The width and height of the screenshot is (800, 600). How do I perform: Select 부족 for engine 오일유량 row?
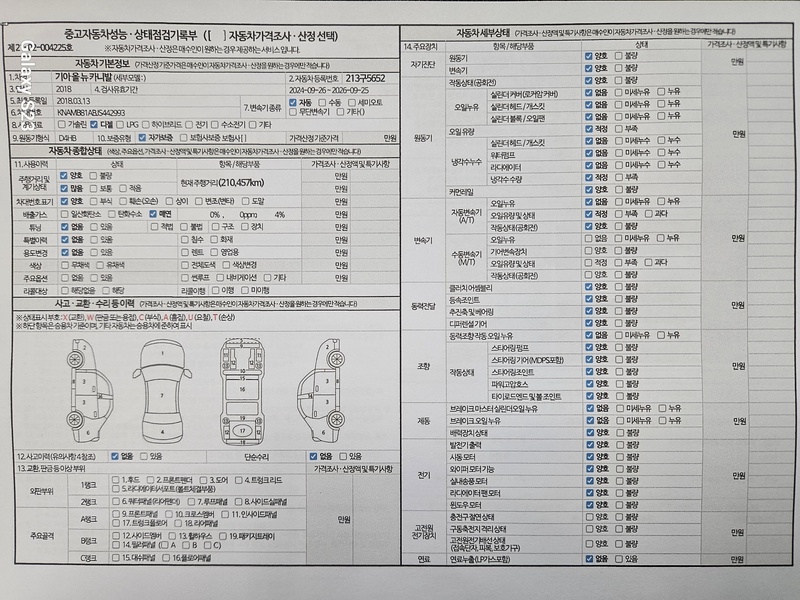(x=616, y=130)
